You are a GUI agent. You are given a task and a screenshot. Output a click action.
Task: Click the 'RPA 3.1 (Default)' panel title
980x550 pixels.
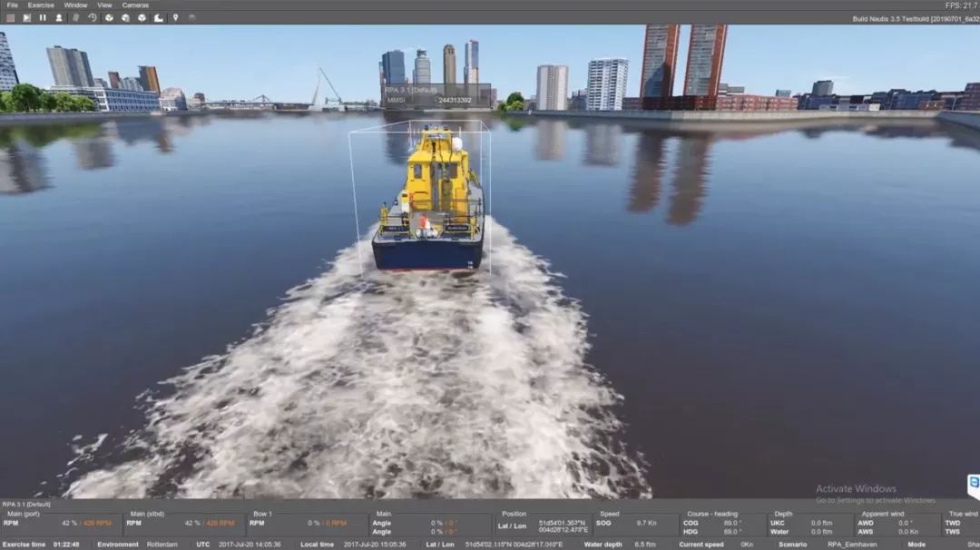point(26,504)
